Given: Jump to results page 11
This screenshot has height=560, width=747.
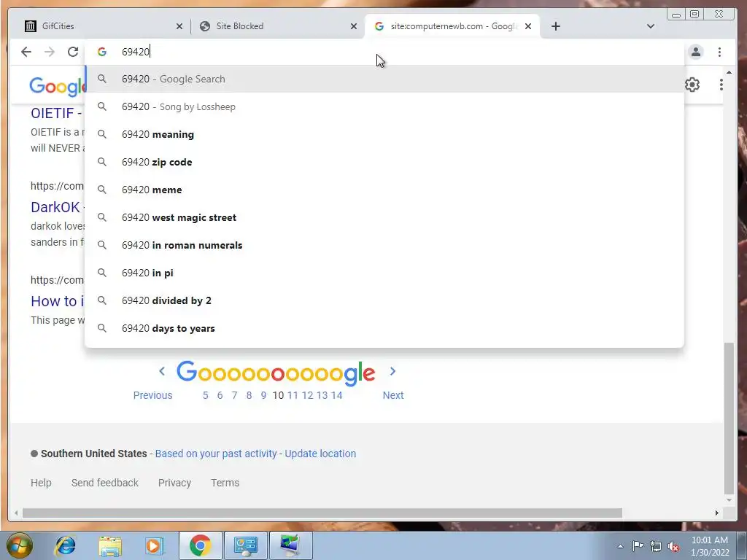Looking at the screenshot, I should click(x=293, y=395).
